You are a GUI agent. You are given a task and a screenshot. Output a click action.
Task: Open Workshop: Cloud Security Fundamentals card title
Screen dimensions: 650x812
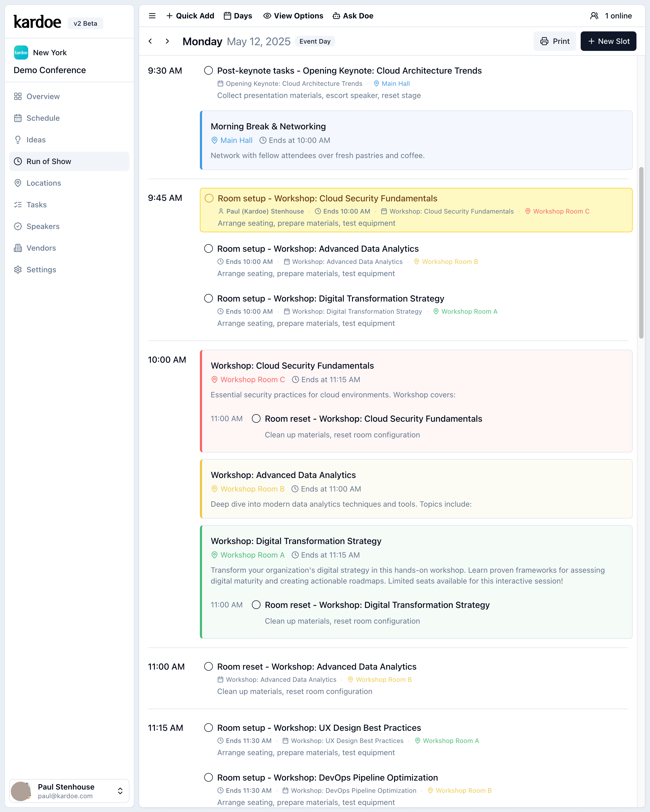292,366
